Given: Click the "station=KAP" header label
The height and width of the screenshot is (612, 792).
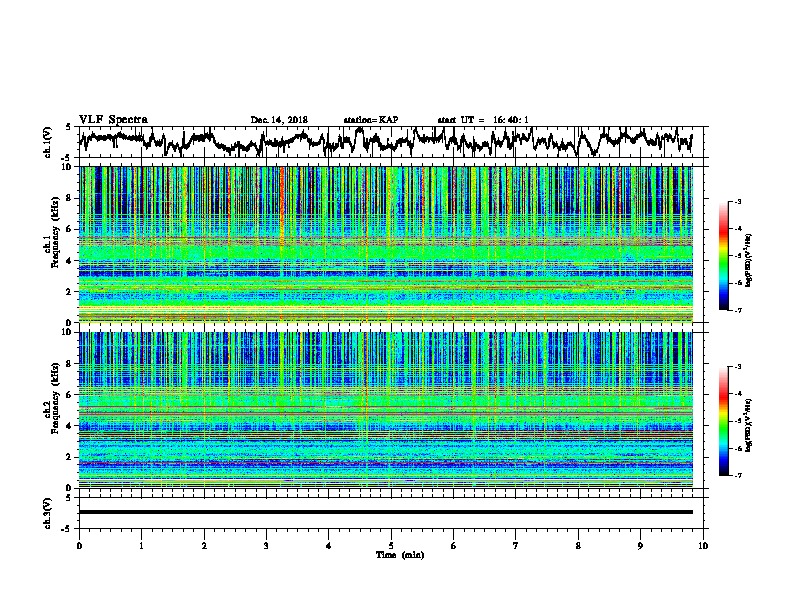Looking at the screenshot, I should tap(371, 120).
